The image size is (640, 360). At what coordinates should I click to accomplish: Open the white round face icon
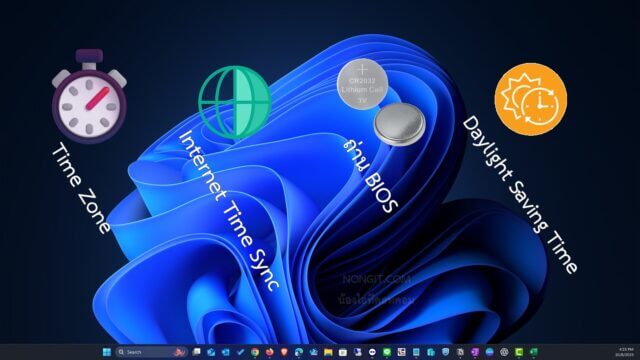pos(372,352)
